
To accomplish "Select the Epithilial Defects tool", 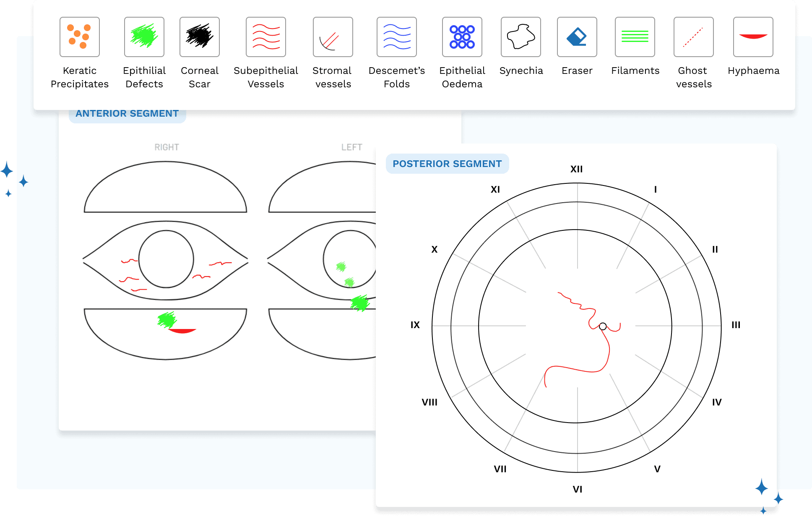I will pos(144,37).
